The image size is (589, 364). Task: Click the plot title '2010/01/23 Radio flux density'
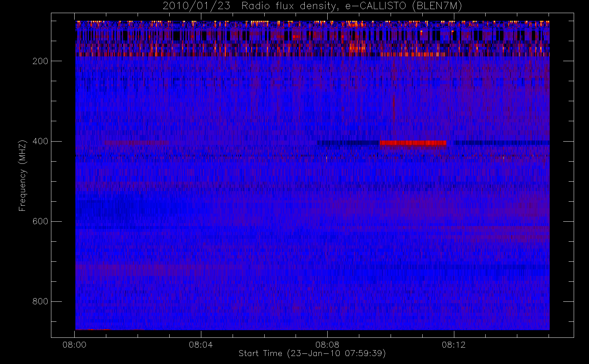click(x=312, y=6)
